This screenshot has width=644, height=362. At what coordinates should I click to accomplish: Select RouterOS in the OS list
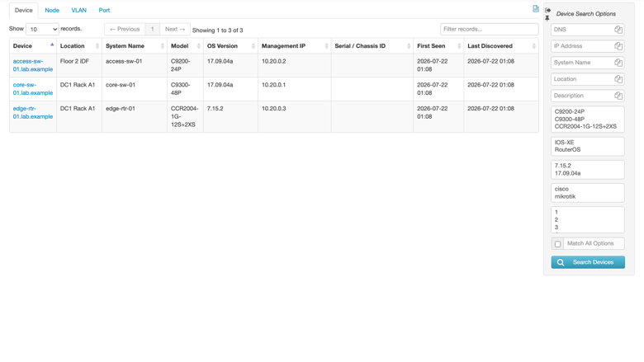click(567, 149)
